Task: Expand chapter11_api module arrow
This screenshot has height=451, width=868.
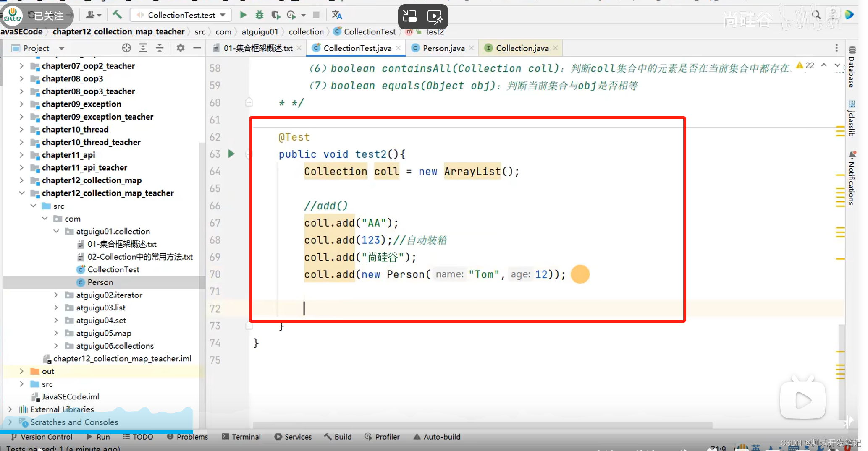Action: pos(21,155)
